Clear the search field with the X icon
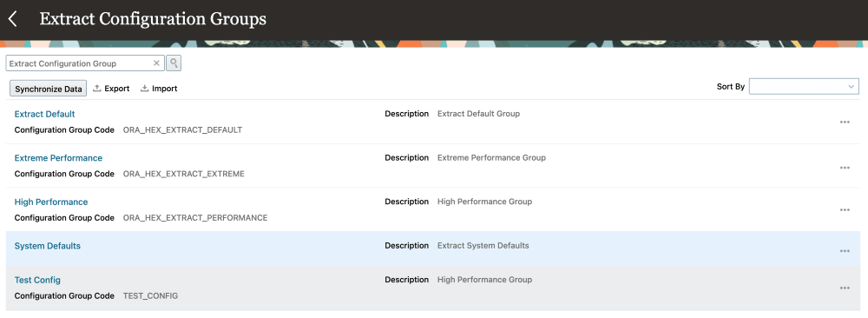This screenshot has width=868, height=318. tap(156, 63)
